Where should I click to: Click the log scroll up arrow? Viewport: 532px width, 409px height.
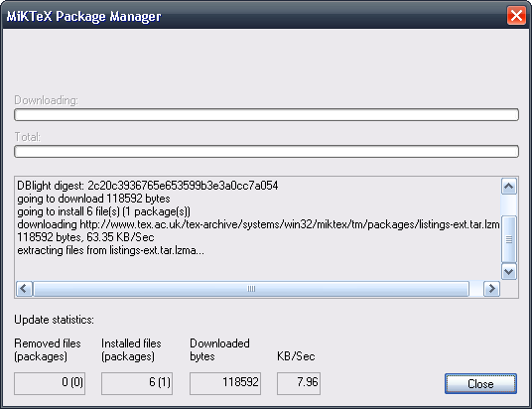pyautogui.click(x=509, y=186)
